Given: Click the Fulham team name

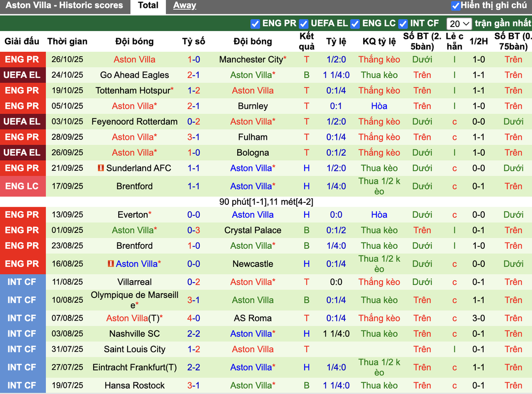Looking at the screenshot, I should click(253, 137).
